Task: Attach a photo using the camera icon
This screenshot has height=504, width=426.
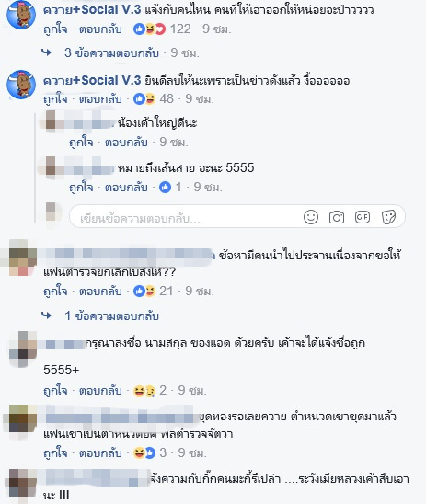Action: point(337,217)
